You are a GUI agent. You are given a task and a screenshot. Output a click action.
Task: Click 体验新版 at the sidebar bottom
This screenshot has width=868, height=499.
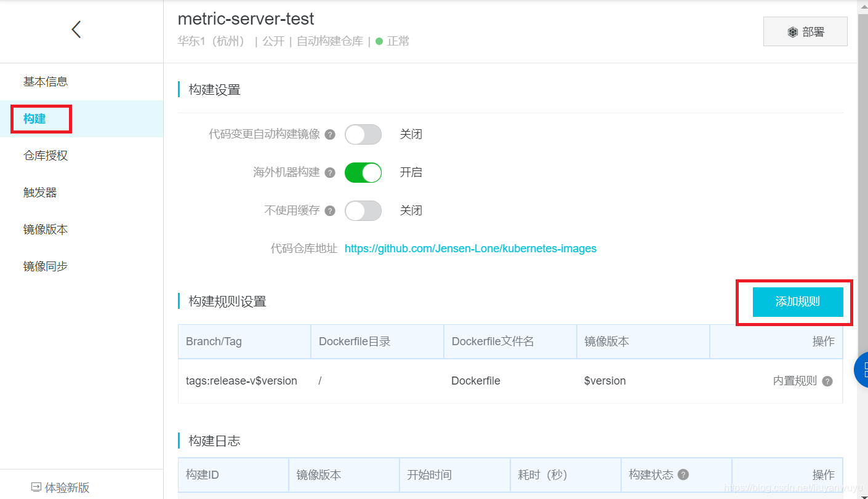[60, 487]
